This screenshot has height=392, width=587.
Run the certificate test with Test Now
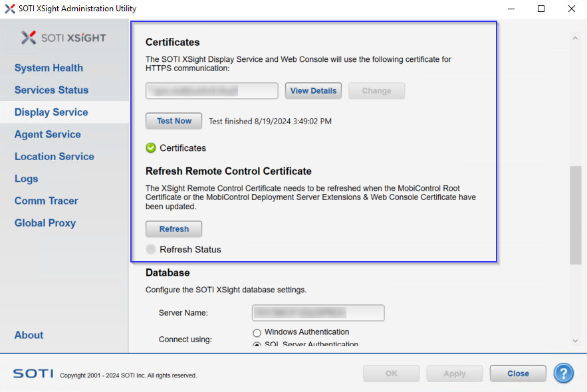174,121
